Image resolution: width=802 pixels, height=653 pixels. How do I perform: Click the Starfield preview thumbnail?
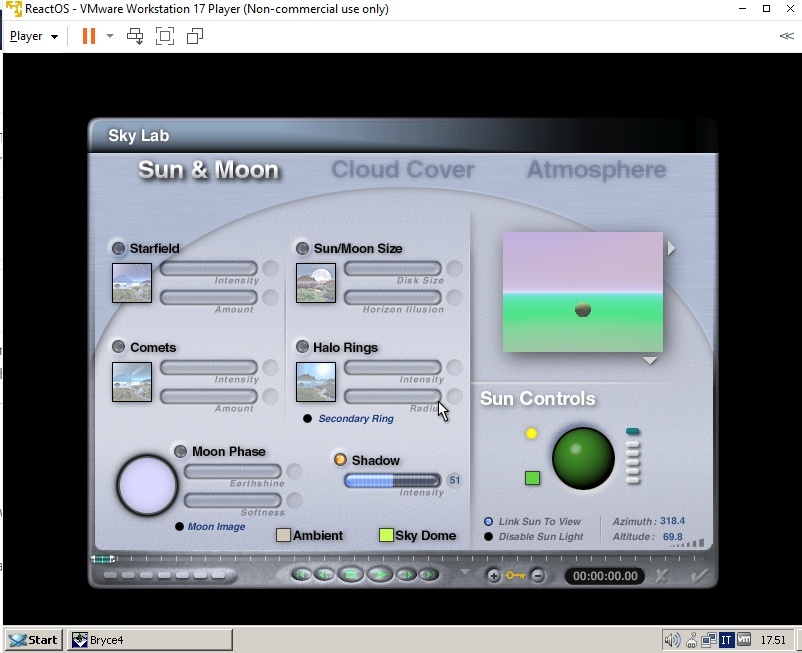(132, 283)
